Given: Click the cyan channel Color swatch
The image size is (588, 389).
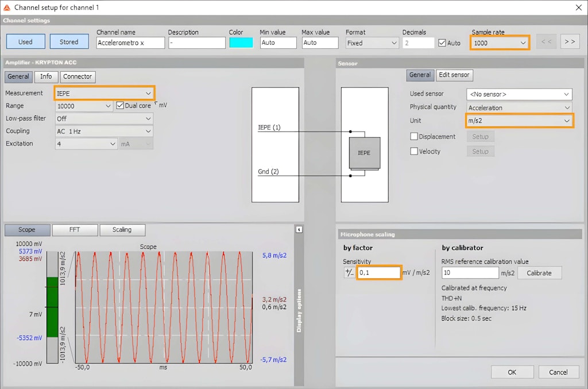Looking at the screenshot, I should click(x=241, y=42).
